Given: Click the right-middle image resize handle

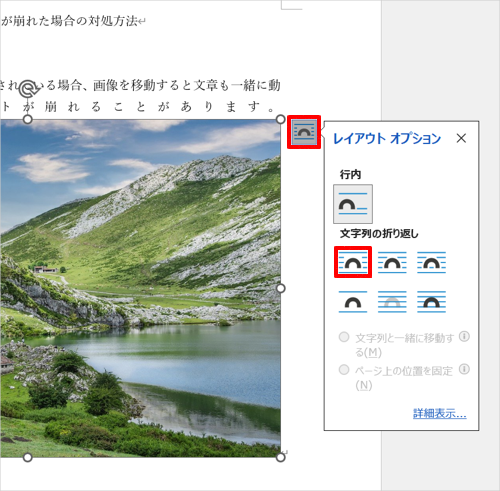Looking at the screenshot, I should click(x=281, y=288).
